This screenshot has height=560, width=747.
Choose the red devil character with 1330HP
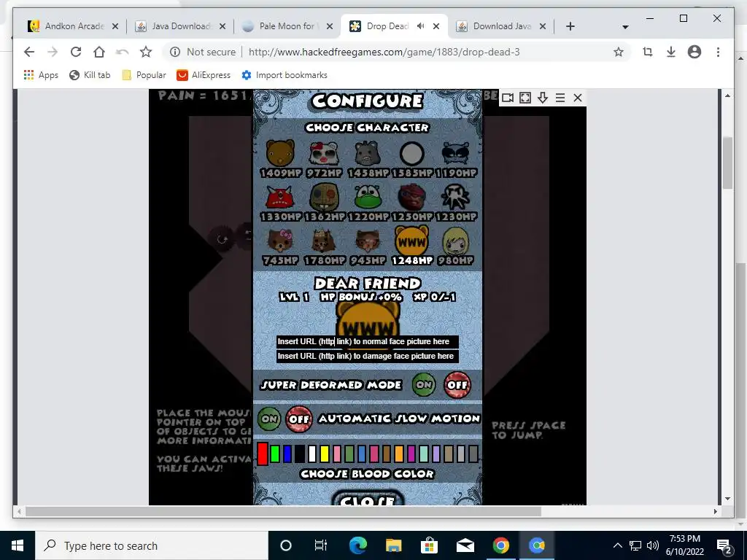(280, 197)
